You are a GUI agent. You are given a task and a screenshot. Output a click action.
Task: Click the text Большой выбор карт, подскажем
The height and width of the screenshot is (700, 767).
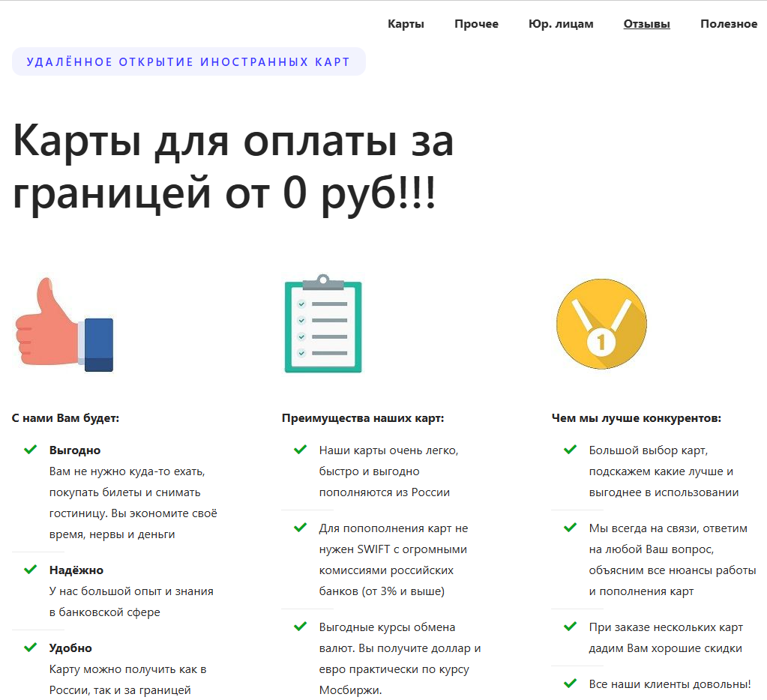pyautogui.click(x=664, y=471)
